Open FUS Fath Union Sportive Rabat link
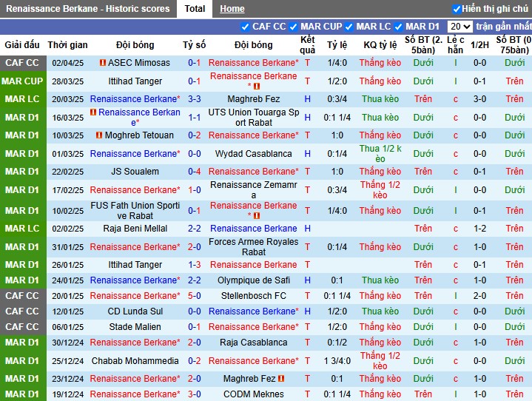This screenshot has height=401, width=532. [135, 211]
